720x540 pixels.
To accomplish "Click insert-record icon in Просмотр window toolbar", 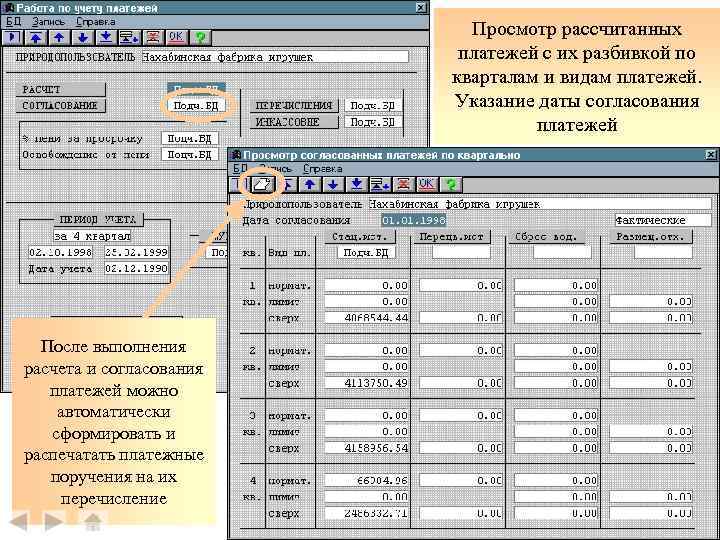I will tap(380, 185).
